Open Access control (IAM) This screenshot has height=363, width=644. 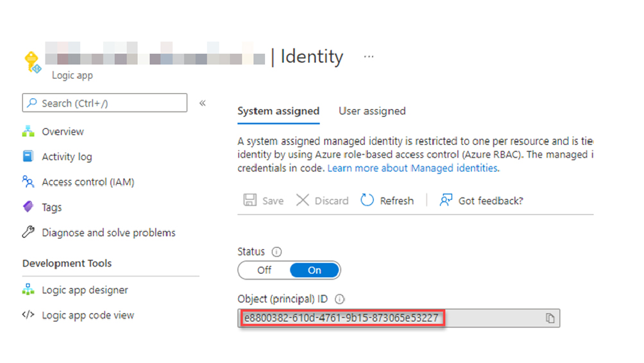tap(87, 182)
